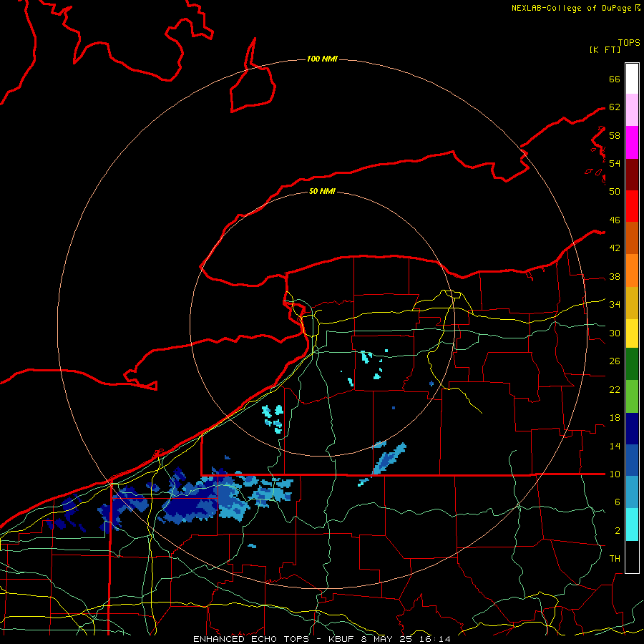Pick the bright orange legend swatch
This screenshot has width=644, height=644.
click(x=632, y=270)
